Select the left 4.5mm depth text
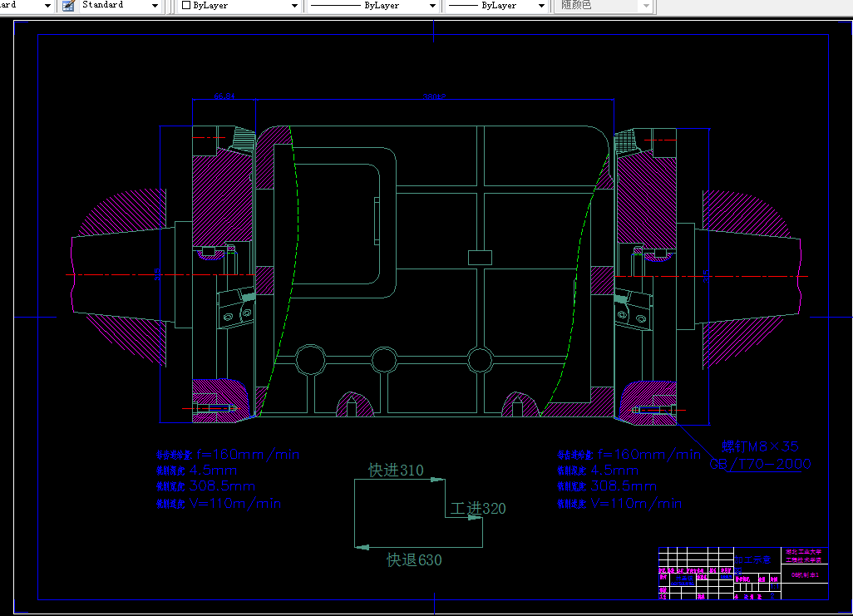Viewport: 853px width, 616px height. pyautogui.click(x=213, y=471)
